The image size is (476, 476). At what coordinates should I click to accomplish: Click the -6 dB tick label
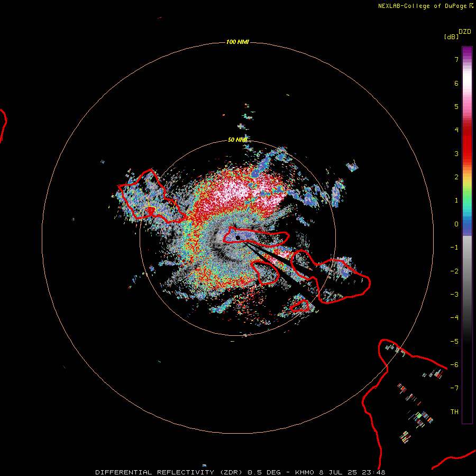(454, 365)
